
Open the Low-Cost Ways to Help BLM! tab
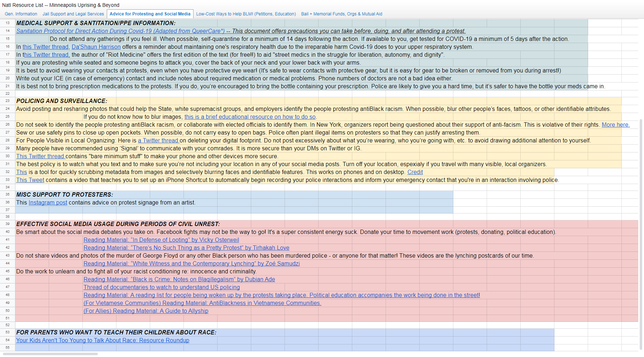(246, 14)
